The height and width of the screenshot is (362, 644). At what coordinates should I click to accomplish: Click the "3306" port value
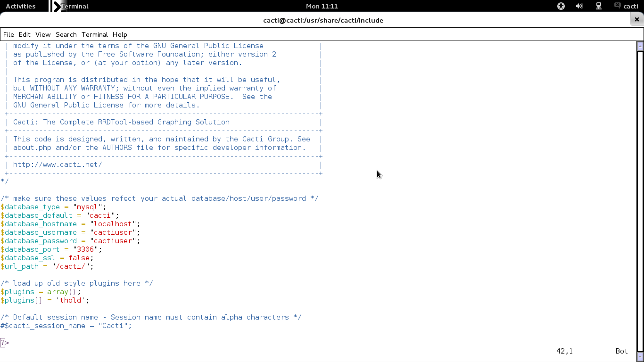[85, 249]
